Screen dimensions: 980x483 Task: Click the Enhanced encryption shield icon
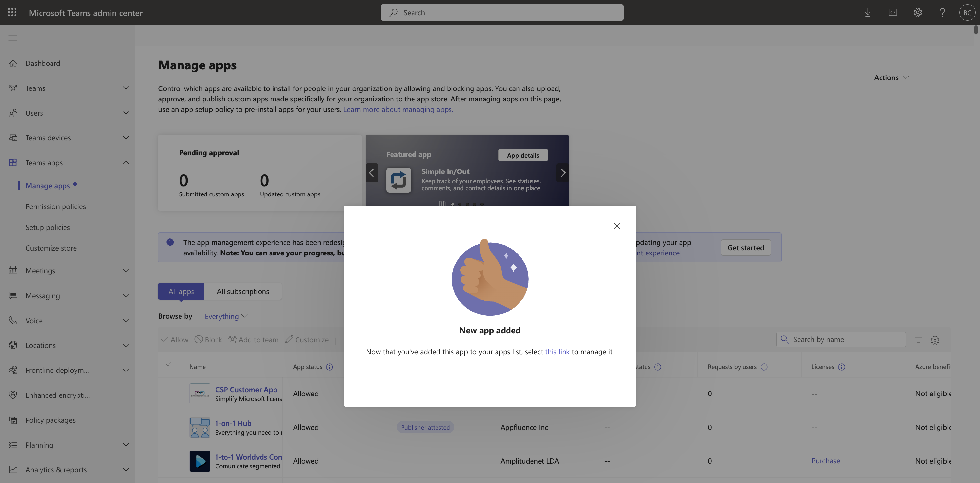point(13,395)
